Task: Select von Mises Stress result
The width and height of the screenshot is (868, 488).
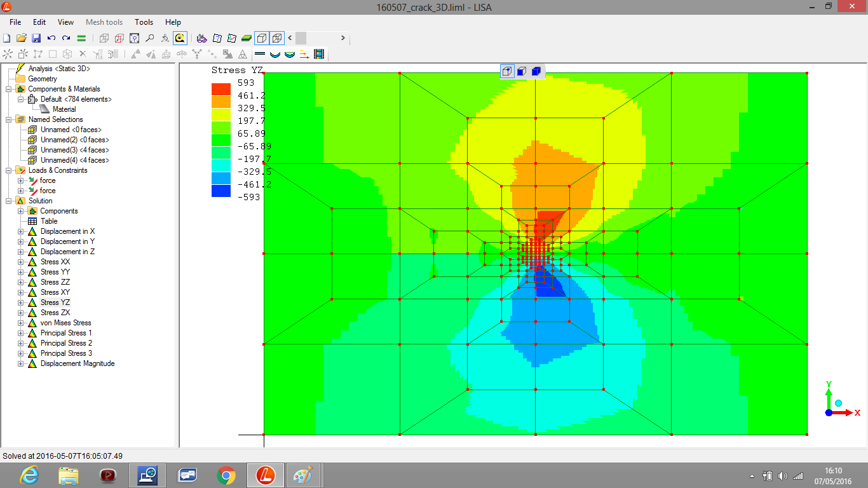Action: point(65,323)
